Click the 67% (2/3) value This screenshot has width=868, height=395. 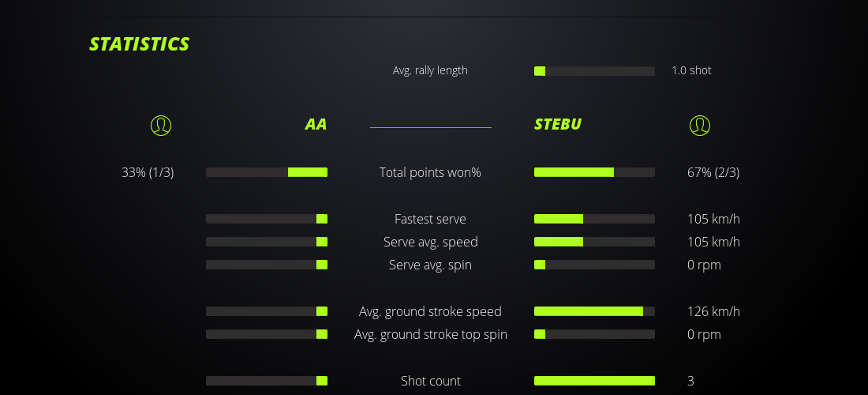click(713, 172)
